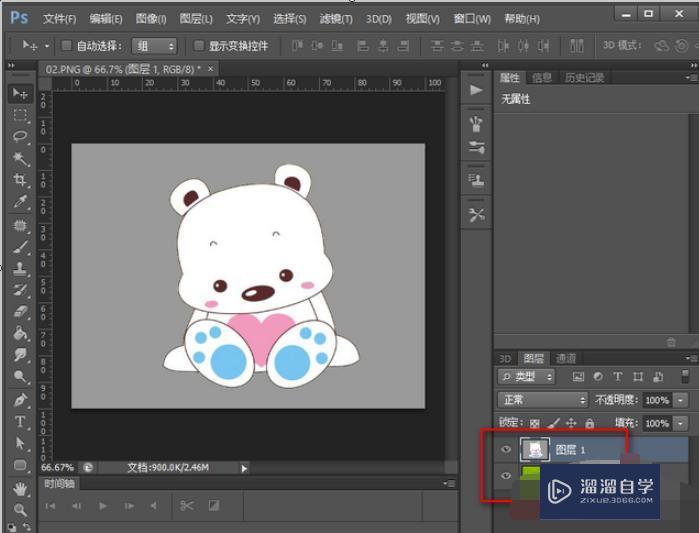699x533 pixels.
Task: Select the Crop tool
Action: [20, 181]
